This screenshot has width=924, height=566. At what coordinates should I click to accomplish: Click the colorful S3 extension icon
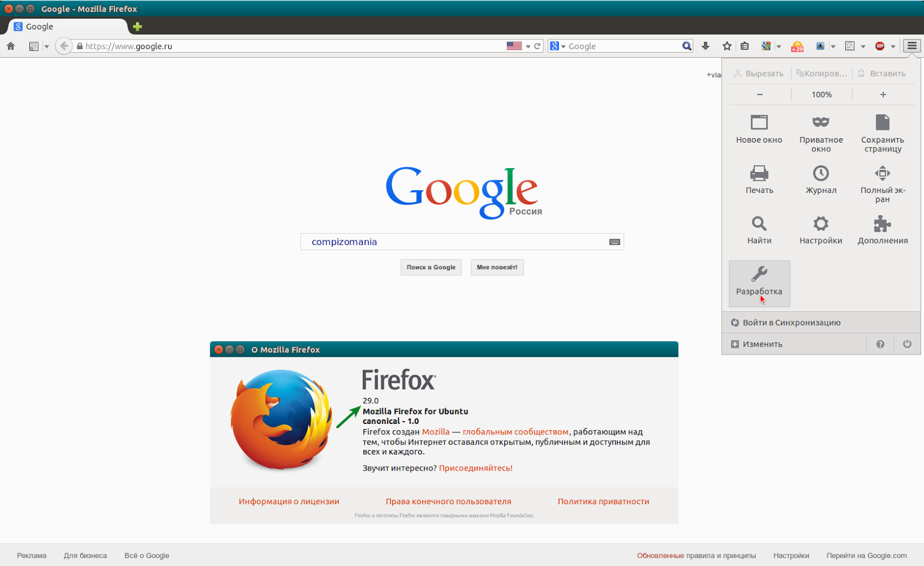coord(766,46)
